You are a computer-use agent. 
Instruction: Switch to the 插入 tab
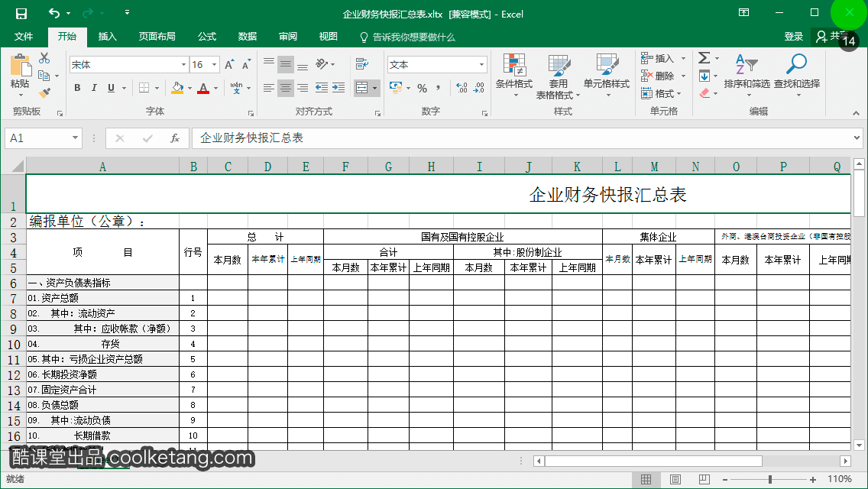pos(108,37)
